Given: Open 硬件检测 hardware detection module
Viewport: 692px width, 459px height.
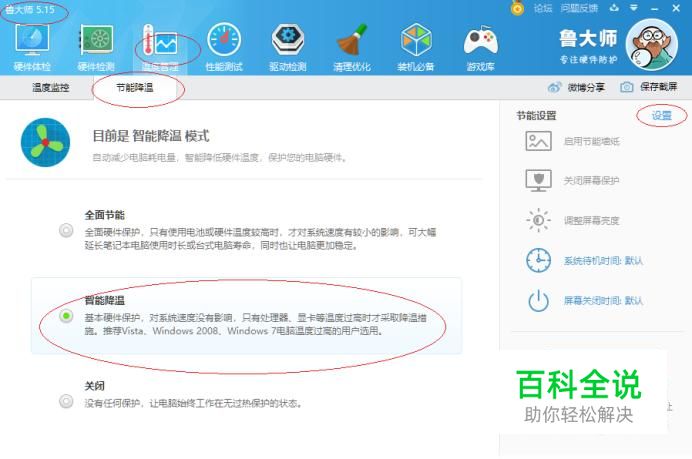Looking at the screenshot, I should coord(96,48).
